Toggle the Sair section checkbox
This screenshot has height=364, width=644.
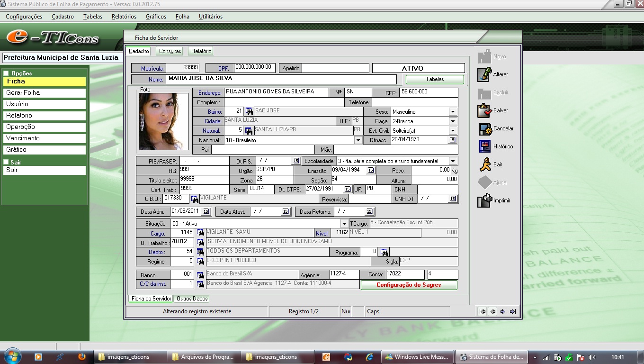6,162
